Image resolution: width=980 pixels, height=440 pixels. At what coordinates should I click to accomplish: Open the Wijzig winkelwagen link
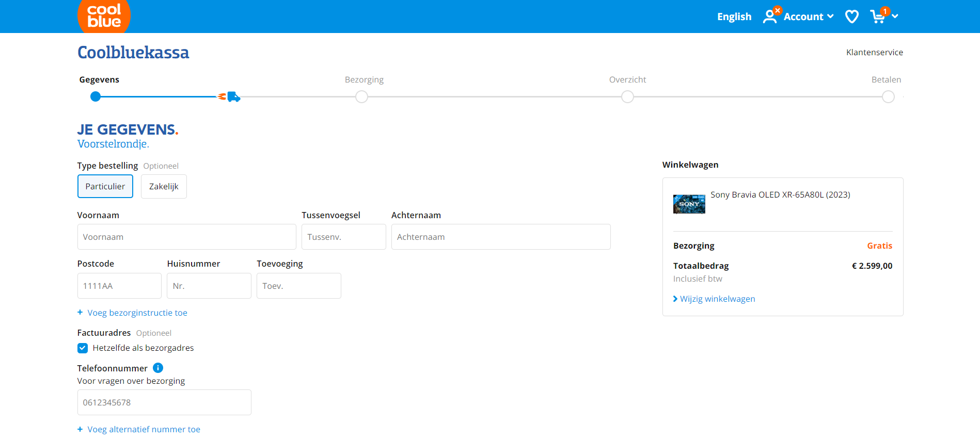[717, 299]
